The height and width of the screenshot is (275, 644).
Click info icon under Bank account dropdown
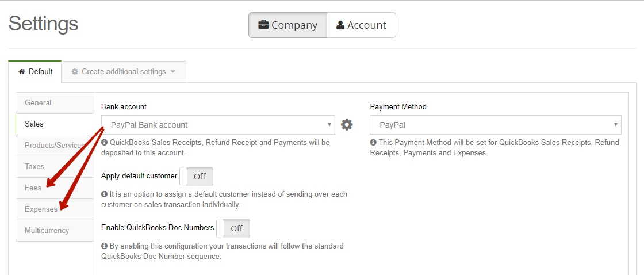(x=104, y=143)
